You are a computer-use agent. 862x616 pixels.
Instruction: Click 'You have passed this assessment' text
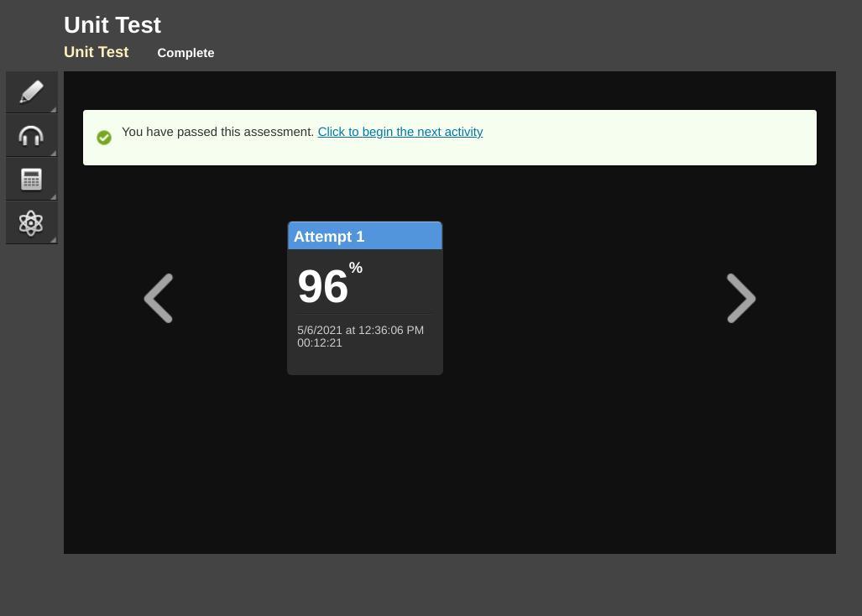[217, 132]
